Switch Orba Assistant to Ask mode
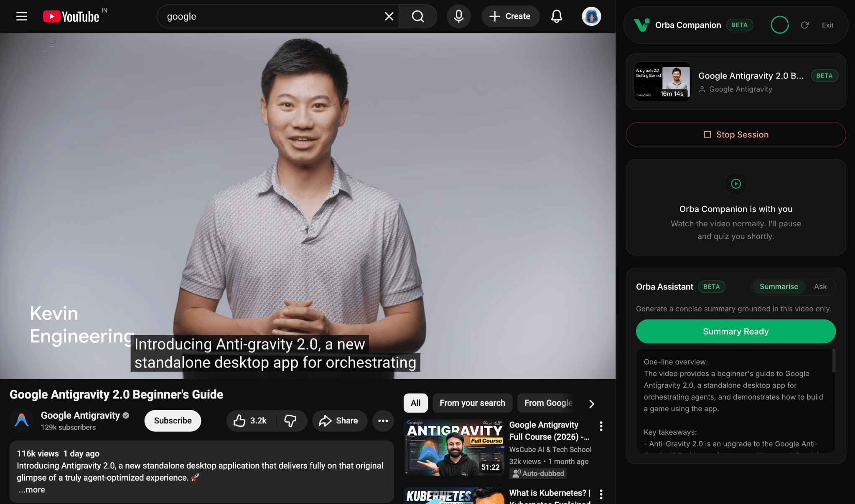Screen dimensions: 855x504 [x=820, y=286]
